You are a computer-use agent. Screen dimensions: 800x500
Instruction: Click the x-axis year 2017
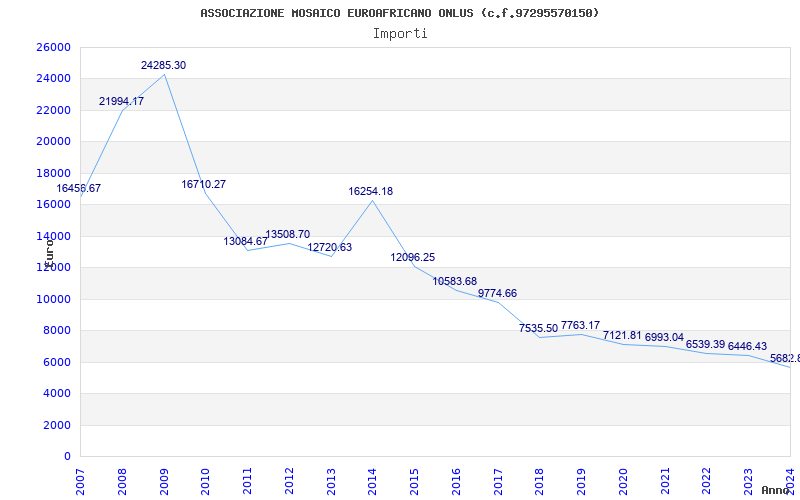(x=498, y=482)
